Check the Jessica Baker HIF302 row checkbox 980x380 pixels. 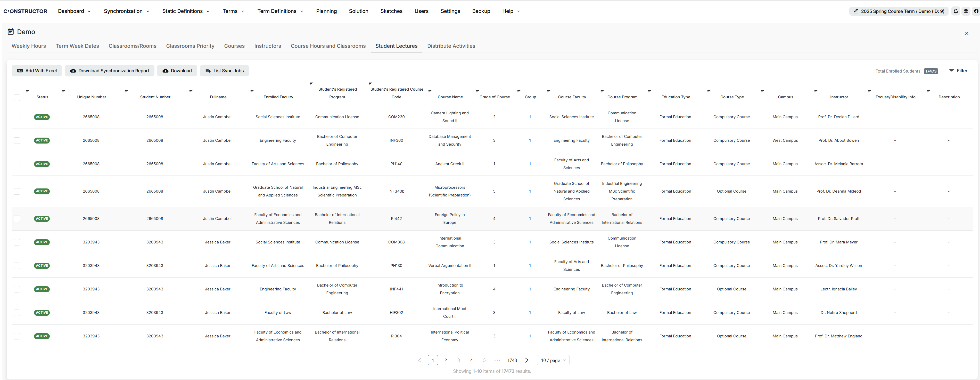click(17, 313)
